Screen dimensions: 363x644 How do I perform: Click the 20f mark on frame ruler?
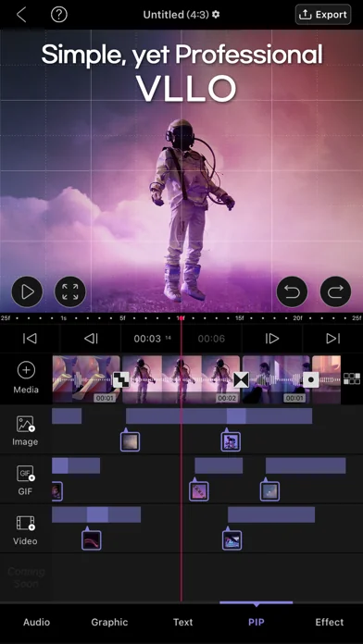[297, 318]
